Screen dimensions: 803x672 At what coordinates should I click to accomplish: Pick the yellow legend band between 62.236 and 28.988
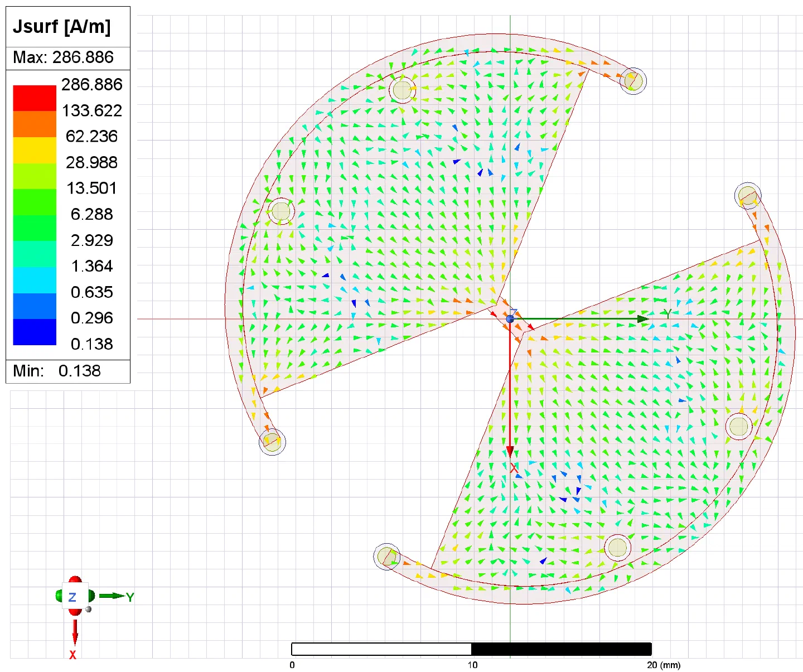point(35,150)
